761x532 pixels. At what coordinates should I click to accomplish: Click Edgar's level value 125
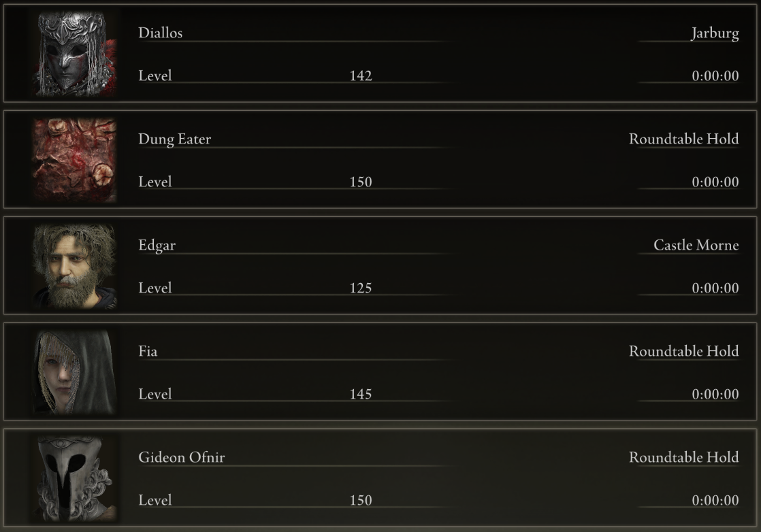pos(361,288)
